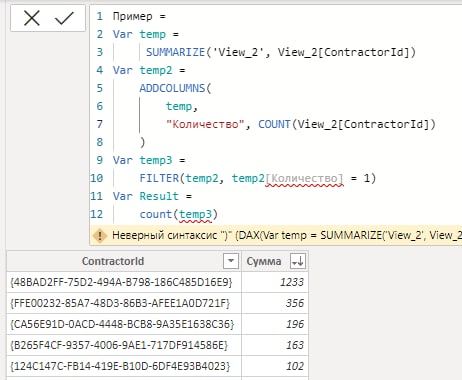Click 'Var temp3 =' in line 9
Screen dimensions: 462x380
pos(149,160)
